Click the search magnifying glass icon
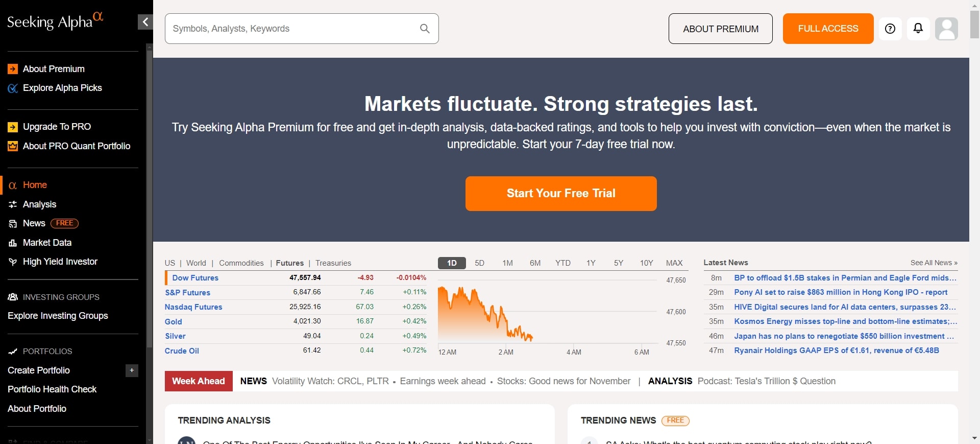 425,29
